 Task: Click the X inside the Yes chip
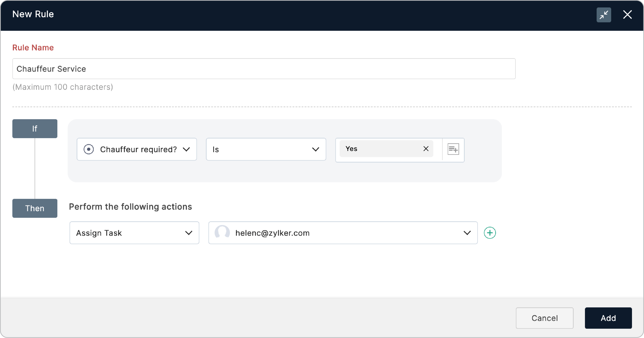point(426,148)
